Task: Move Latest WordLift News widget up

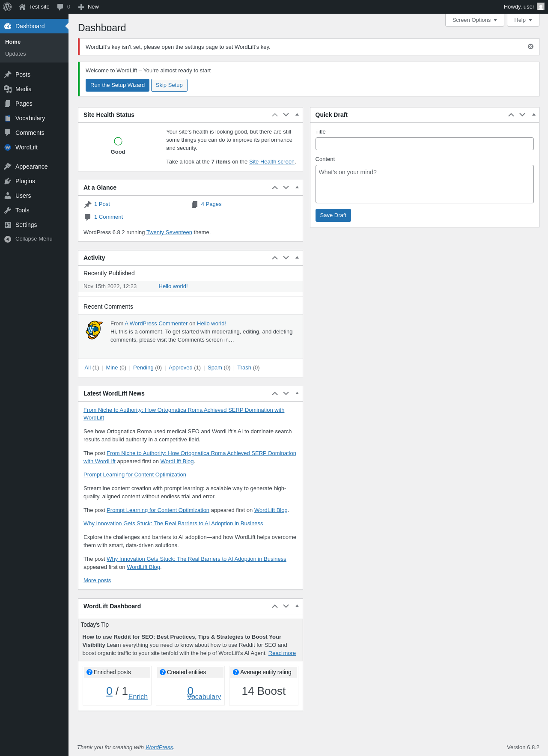Action: [275, 393]
